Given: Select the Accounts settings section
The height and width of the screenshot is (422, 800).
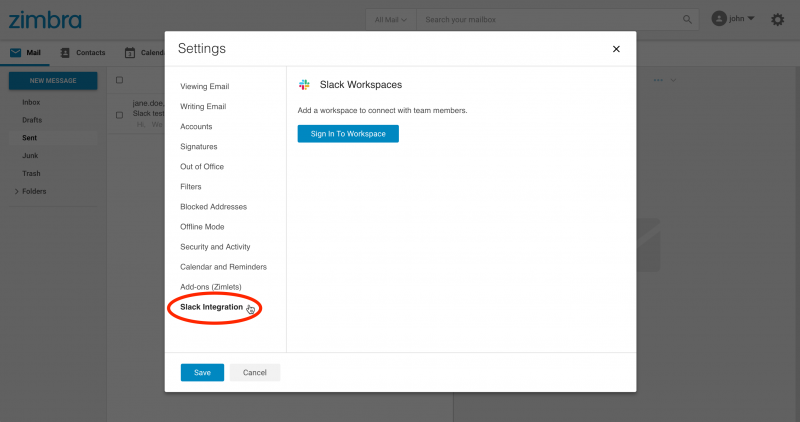Looking at the screenshot, I should [x=196, y=127].
